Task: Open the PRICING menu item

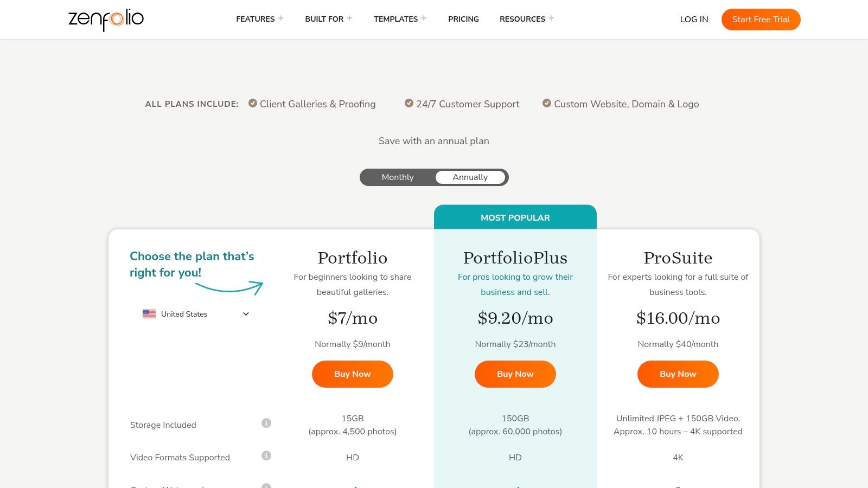Action: click(x=463, y=19)
